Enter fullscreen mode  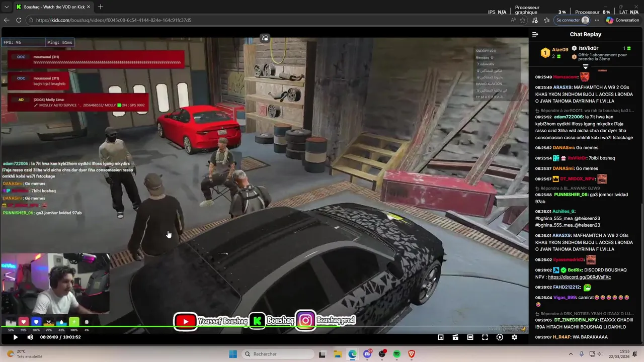[485, 337]
